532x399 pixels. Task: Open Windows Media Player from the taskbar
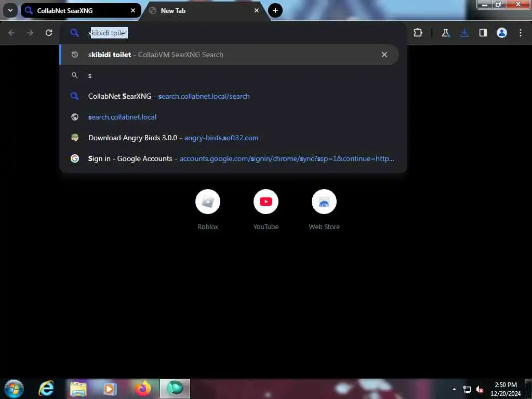tap(110, 389)
